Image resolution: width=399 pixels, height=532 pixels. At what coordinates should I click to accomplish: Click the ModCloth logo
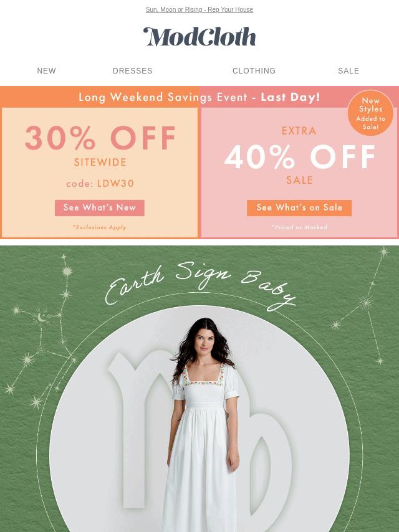click(x=199, y=37)
